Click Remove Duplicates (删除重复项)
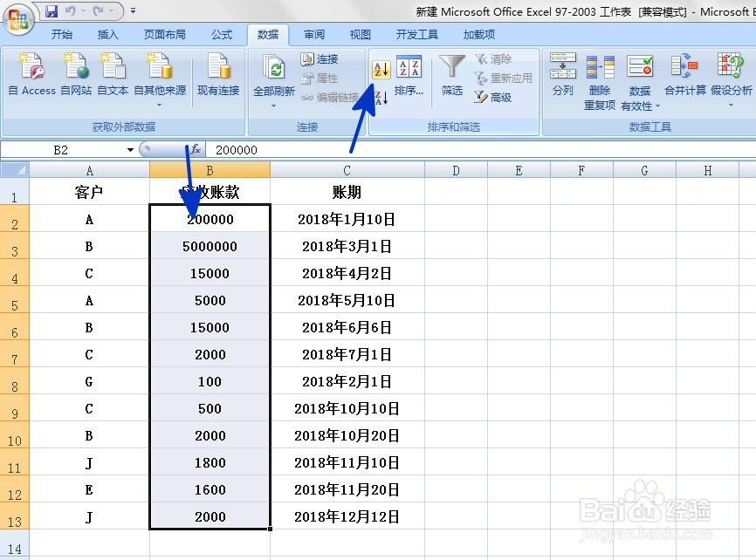756x560 pixels. (600, 82)
